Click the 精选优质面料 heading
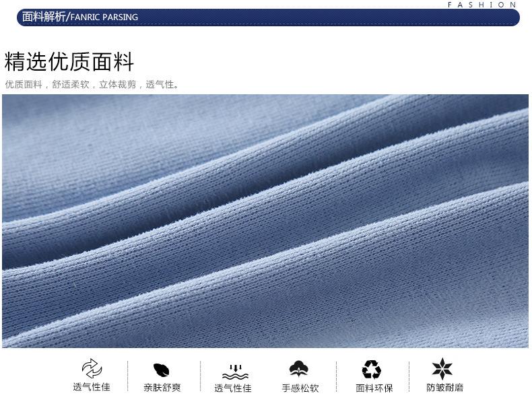The width and height of the screenshot is (532, 408). coord(69,62)
